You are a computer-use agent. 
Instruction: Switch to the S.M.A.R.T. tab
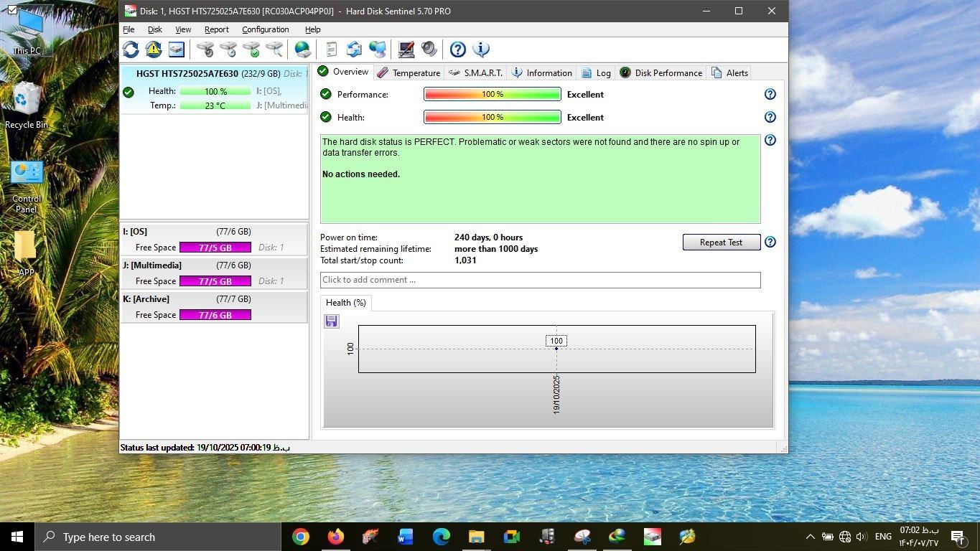coord(475,73)
